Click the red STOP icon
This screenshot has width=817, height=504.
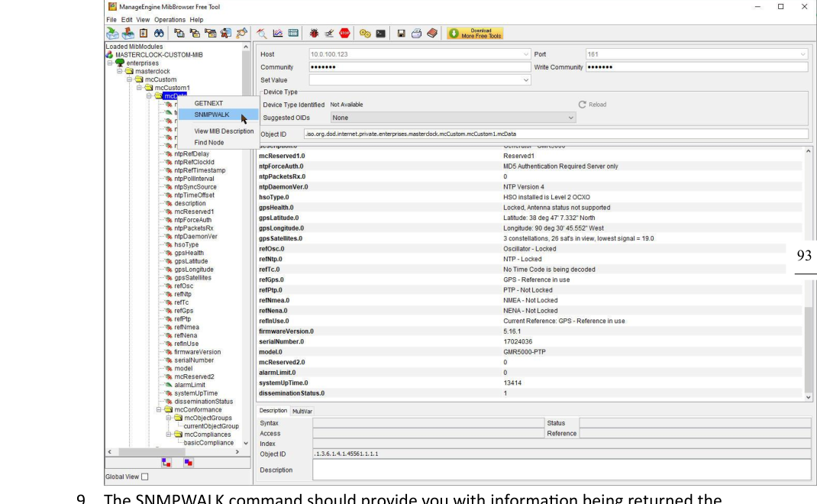pos(344,34)
